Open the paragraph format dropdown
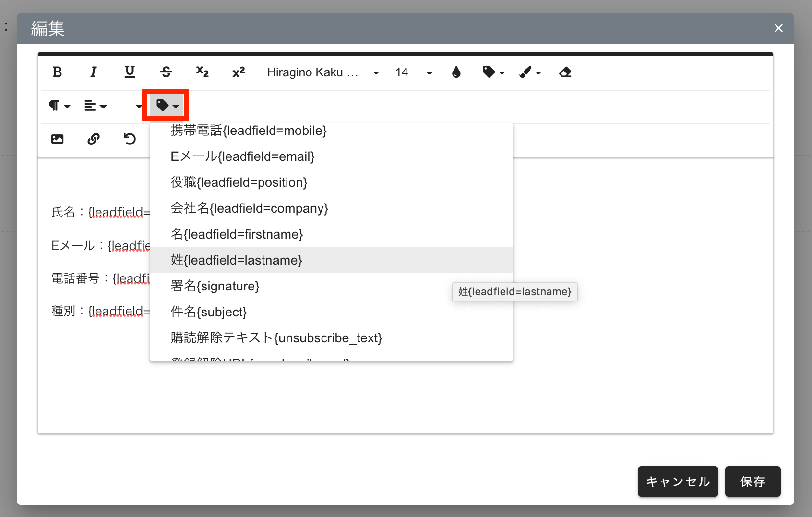The width and height of the screenshot is (812, 517). [59, 106]
